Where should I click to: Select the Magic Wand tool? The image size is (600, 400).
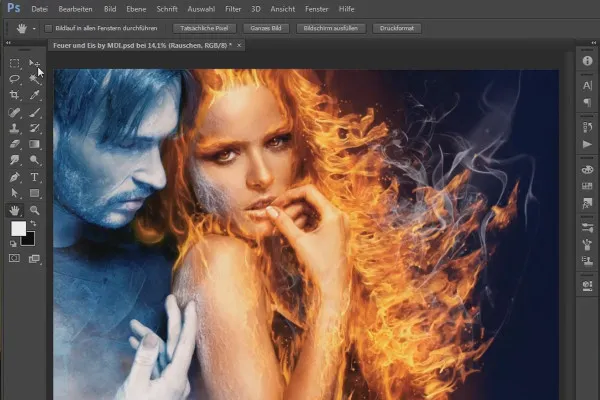34,79
